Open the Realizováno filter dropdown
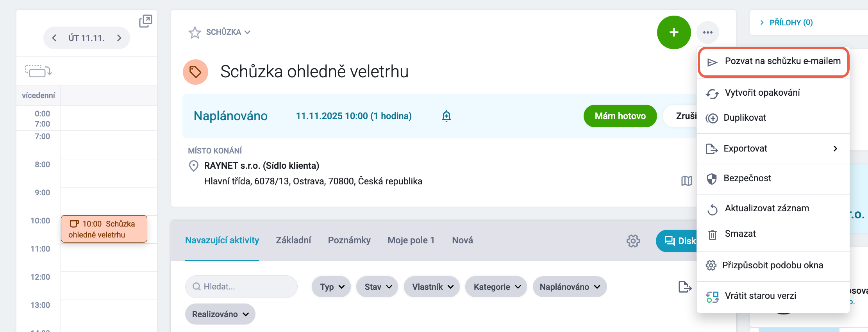This screenshot has width=868, height=332. coord(220,314)
